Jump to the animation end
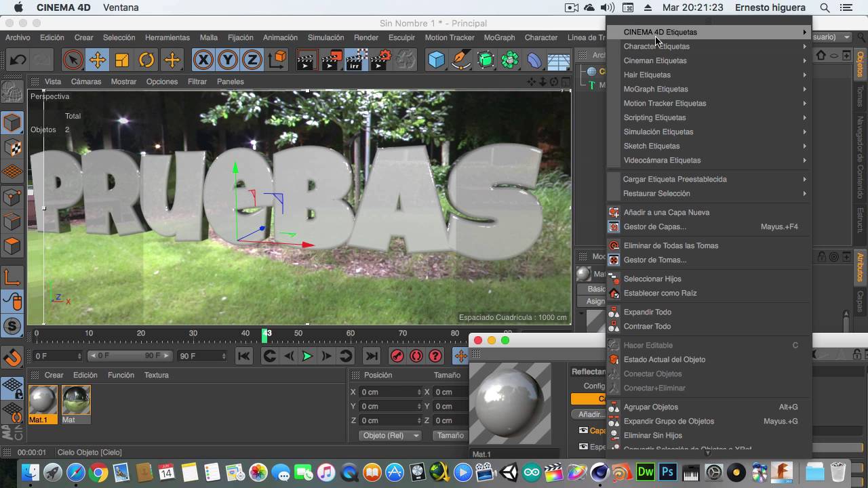 click(372, 356)
